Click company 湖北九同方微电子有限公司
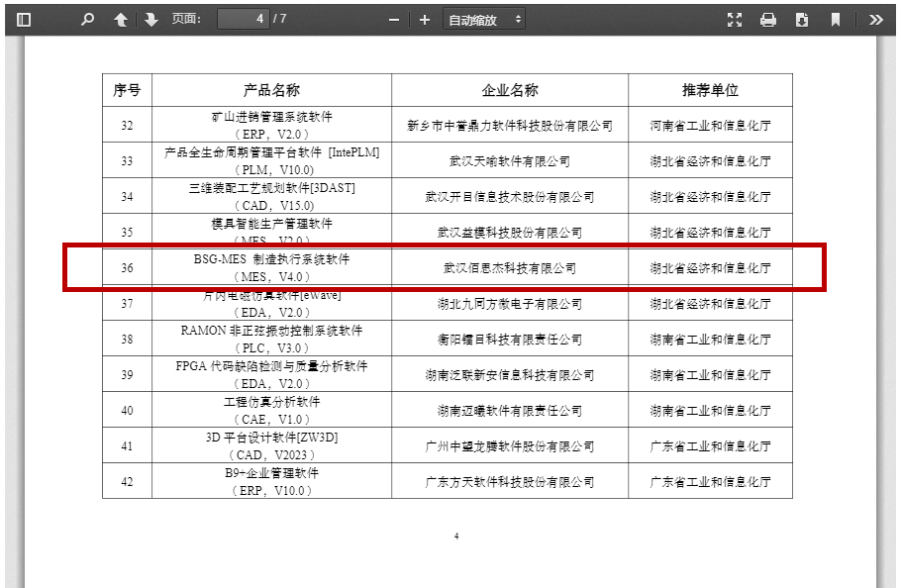 510,304
